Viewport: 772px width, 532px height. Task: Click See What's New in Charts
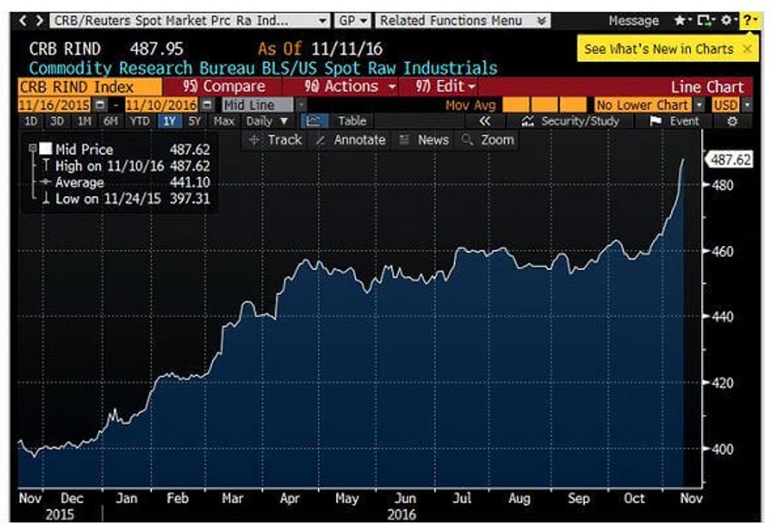[658, 49]
